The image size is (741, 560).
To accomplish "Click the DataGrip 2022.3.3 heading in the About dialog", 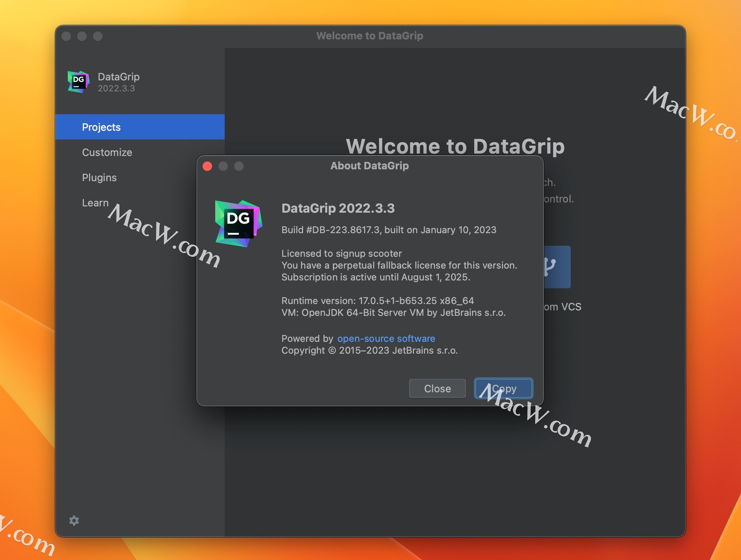I will (x=338, y=208).
